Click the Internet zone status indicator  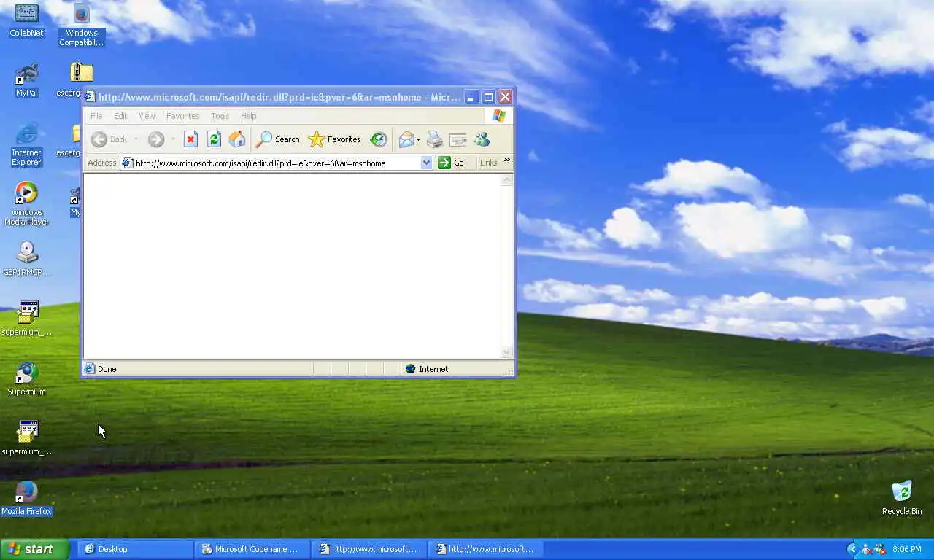click(x=427, y=369)
